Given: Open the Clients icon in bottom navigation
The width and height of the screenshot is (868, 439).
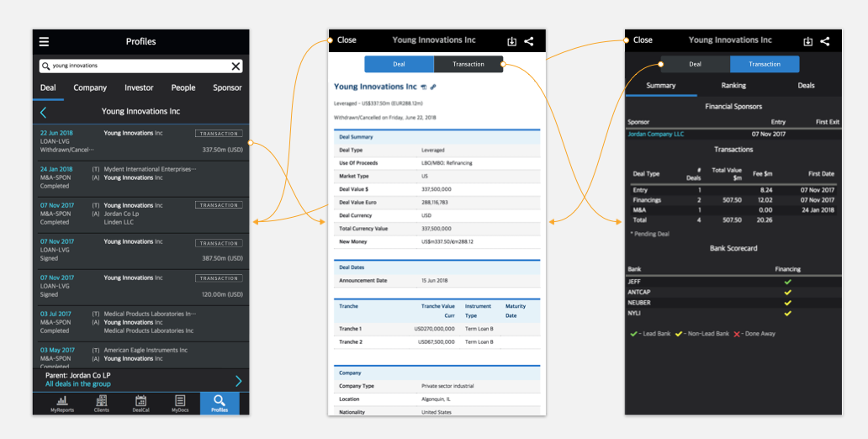Looking at the screenshot, I should 102,404.
